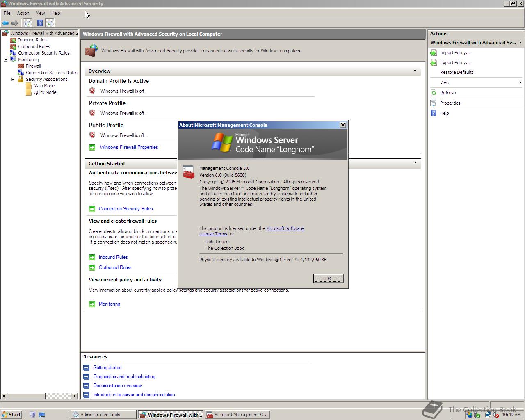The width and height of the screenshot is (525, 420).
Task: Click the Help icon in Actions pane
Action: [434, 113]
